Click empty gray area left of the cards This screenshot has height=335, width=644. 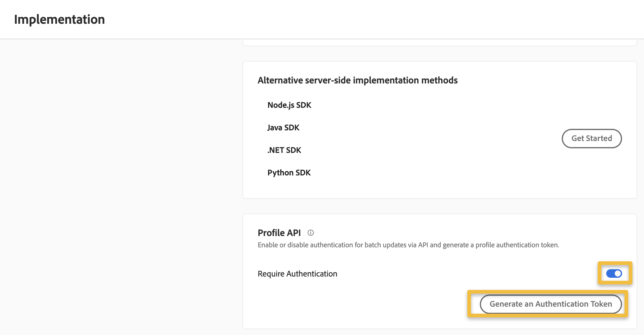tap(122, 183)
